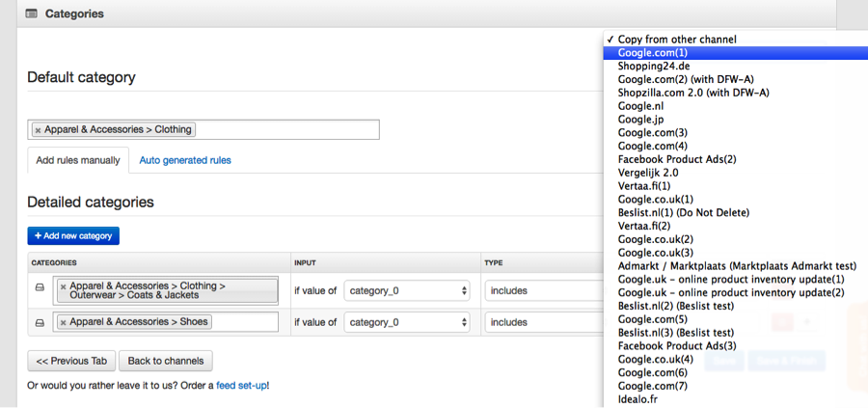This screenshot has height=408, width=868.
Task: Remove Apparel & Accessories > Clothing default tag
Action: tap(38, 130)
